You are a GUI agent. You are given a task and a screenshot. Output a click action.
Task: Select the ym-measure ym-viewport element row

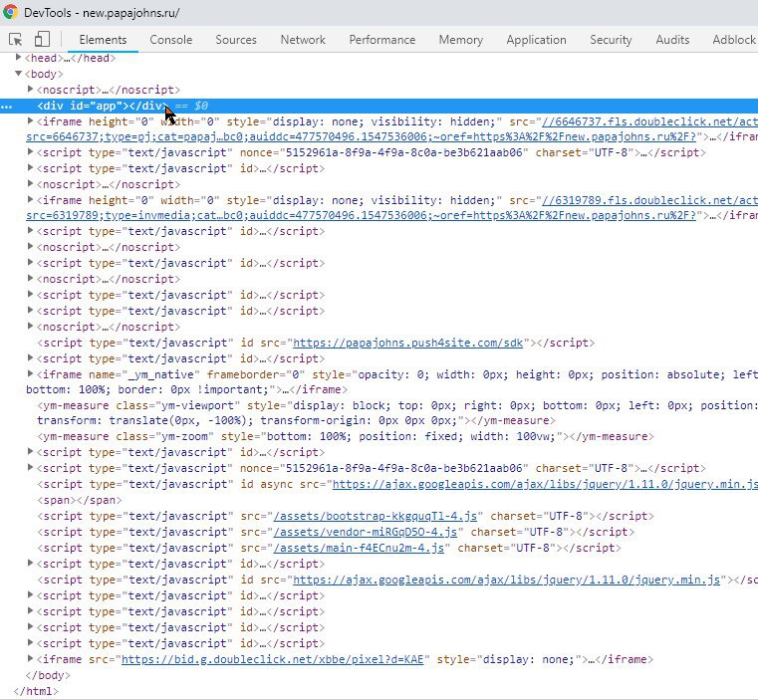tap(396, 412)
